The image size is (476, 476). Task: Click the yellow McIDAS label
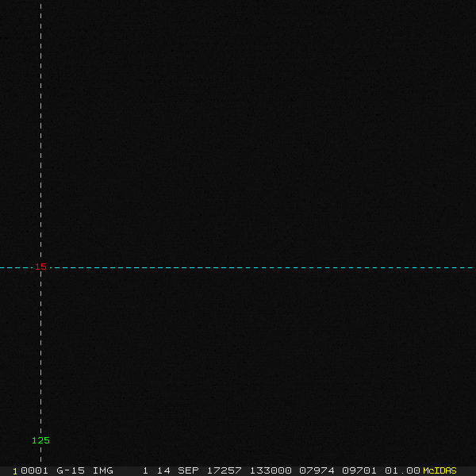point(440,470)
